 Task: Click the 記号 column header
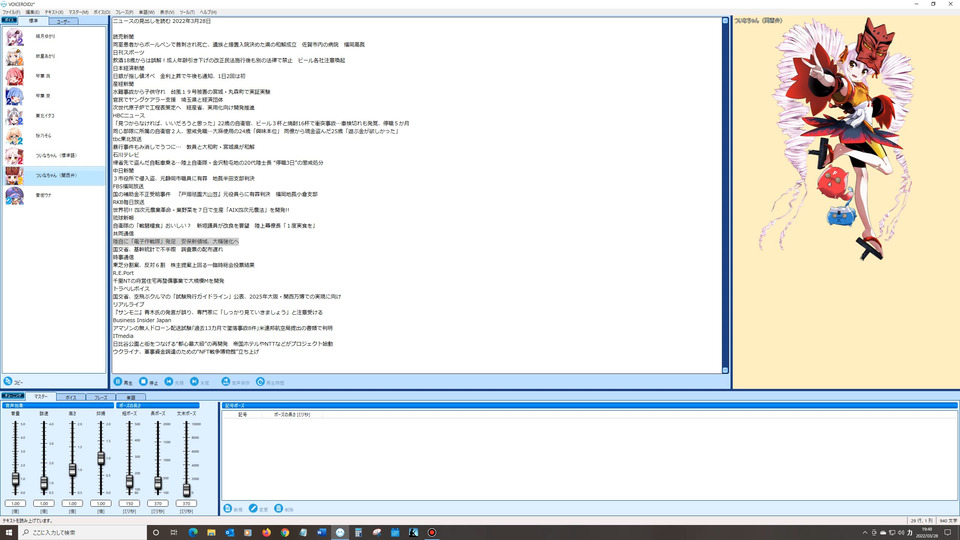pos(242,414)
